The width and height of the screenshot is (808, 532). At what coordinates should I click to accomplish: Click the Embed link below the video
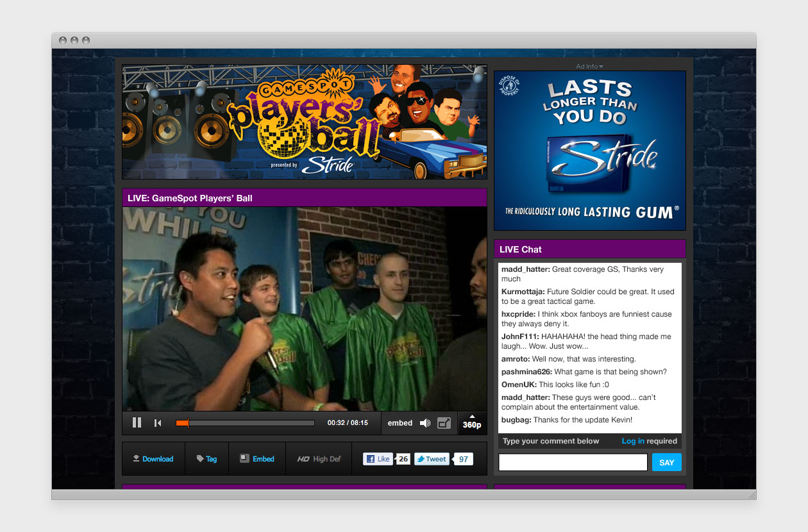pos(257,459)
